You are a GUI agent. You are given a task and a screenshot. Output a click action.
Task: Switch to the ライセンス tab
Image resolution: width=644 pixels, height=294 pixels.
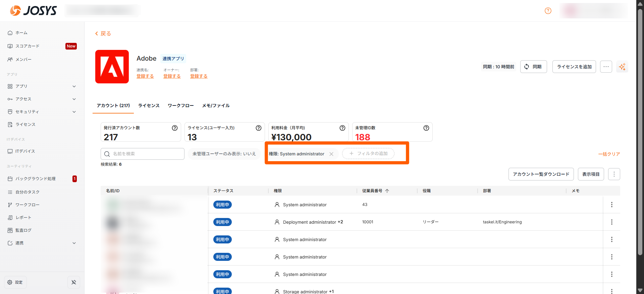(149, 105)
